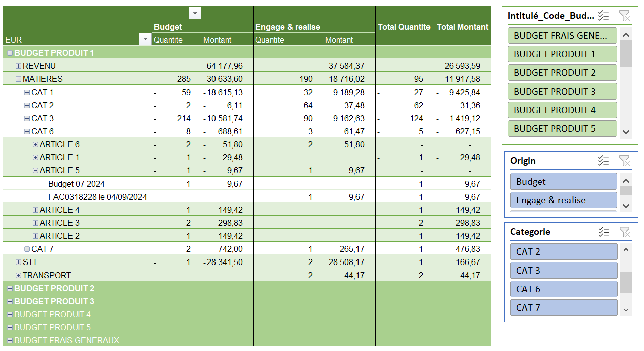Viewport: 644px width, 351px height.
Task: Toggle multi-select in Intitulé_Code_Budget slicer
Action: pos(604,16)
